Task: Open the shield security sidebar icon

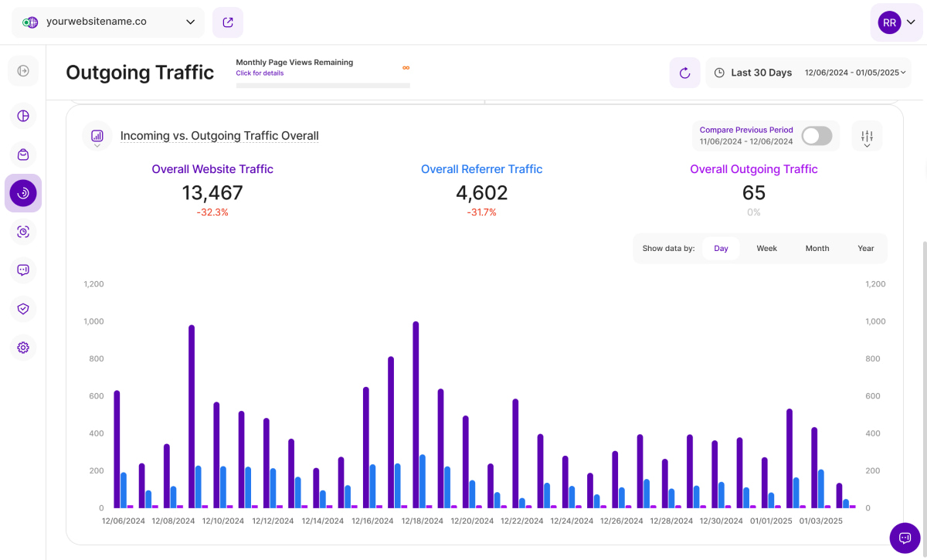Action: [x=23, y=309]
